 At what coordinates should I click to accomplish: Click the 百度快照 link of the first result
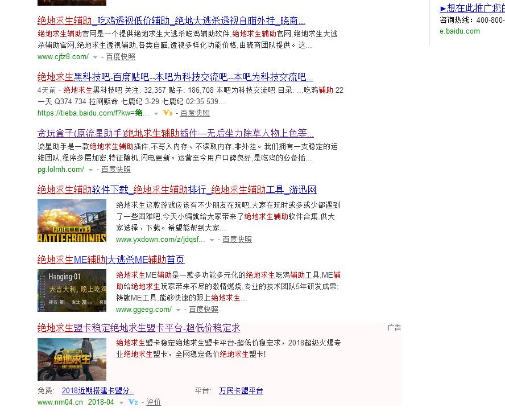click(x=121, y=57)
